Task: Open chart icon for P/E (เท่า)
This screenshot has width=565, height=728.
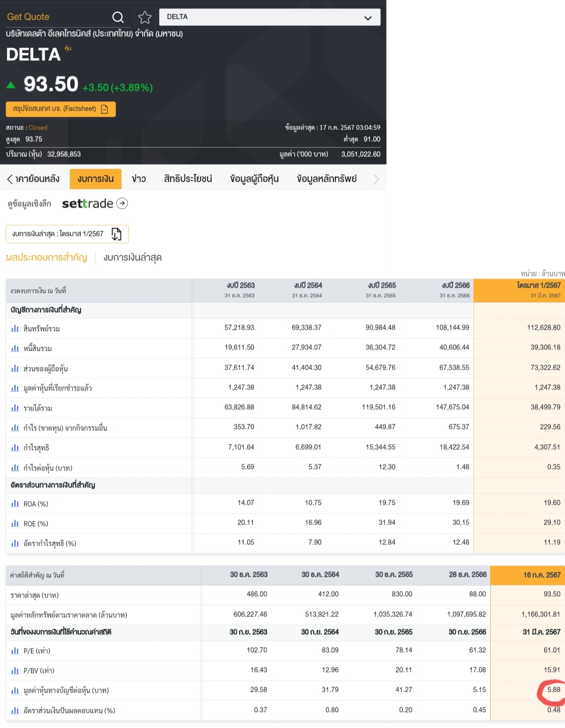Action: (15, 651)
